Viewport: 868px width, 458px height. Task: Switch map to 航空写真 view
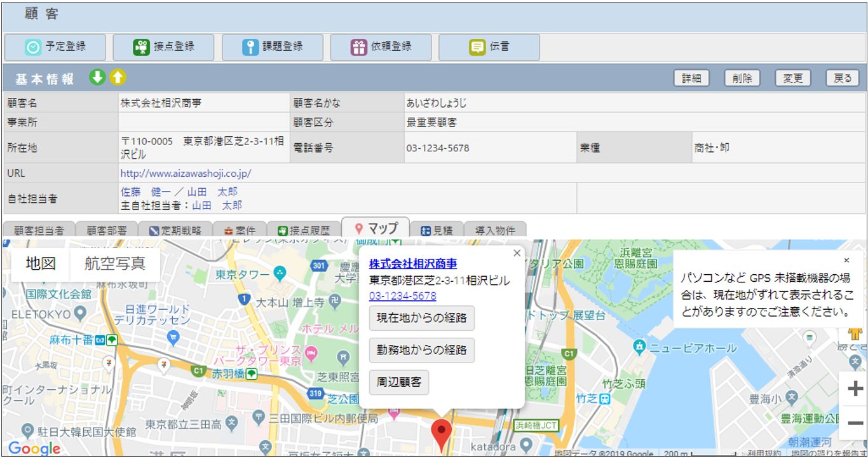pos(115,264)
